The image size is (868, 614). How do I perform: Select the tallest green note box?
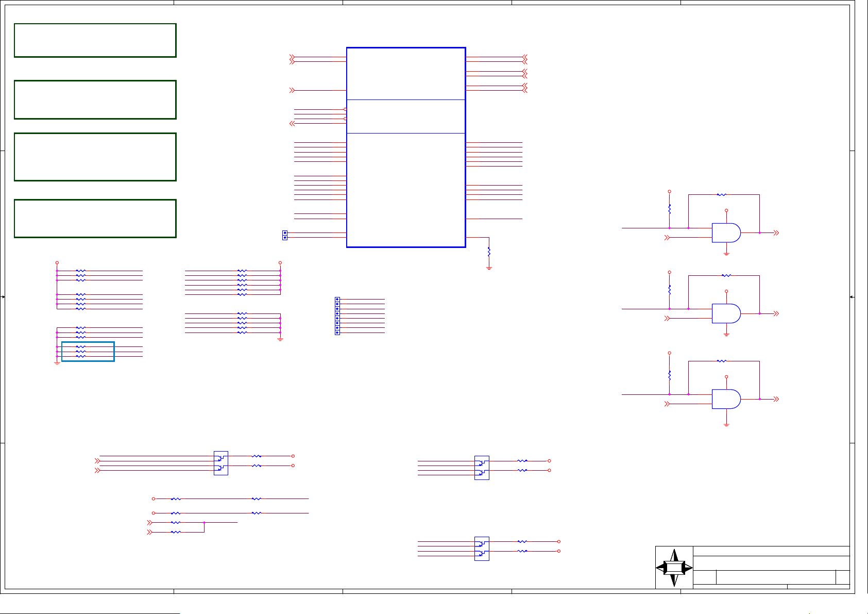point(95,157)
